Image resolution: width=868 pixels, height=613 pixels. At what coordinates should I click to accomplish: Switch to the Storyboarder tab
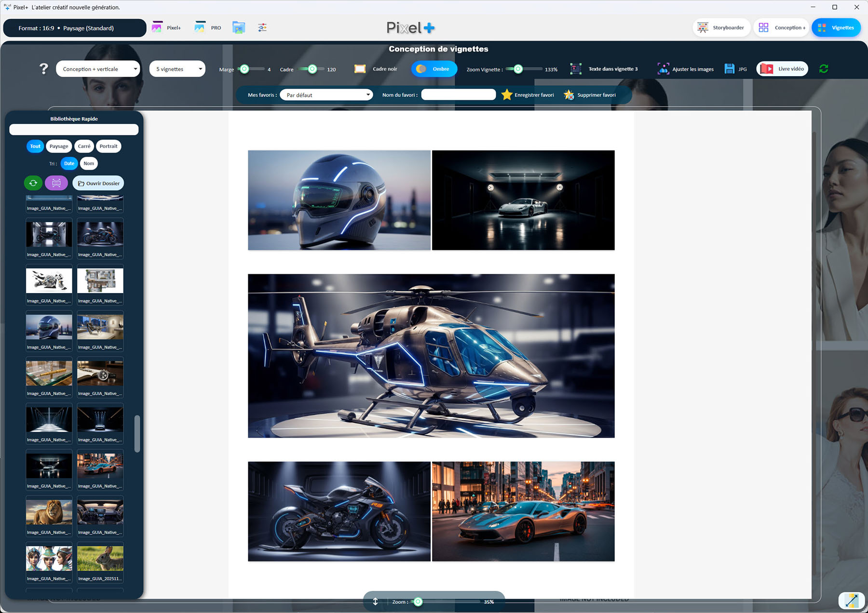click(x=721, y=27)
